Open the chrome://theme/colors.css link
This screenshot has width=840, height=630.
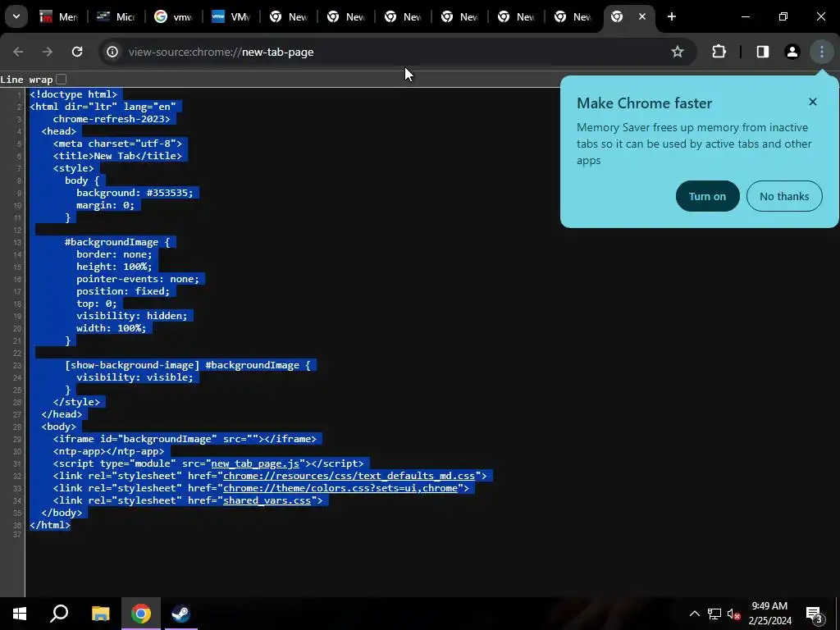click(340, 488)
